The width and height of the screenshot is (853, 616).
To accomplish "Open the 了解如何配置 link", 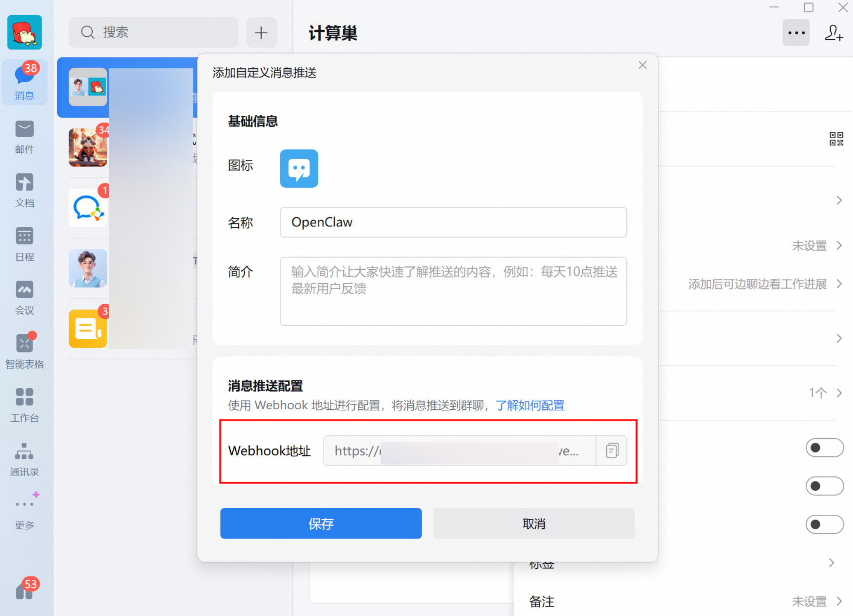I will coord(530,406).
